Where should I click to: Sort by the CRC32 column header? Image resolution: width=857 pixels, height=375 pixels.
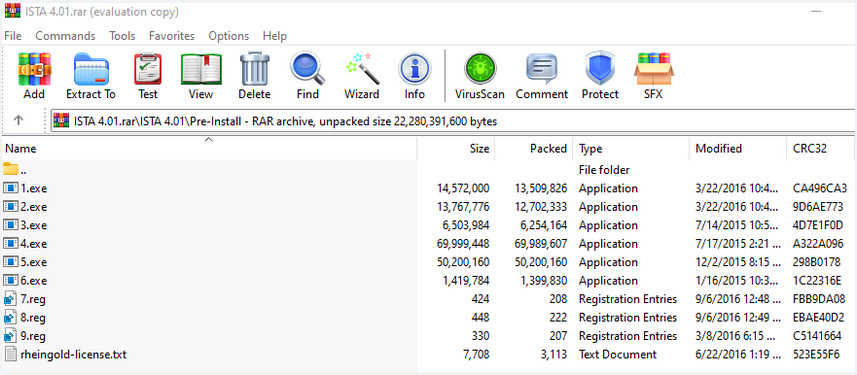point(821,149)
